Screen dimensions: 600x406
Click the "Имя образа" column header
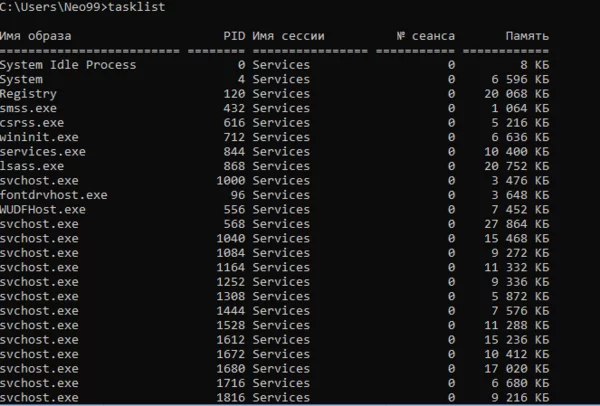[36, 36]
